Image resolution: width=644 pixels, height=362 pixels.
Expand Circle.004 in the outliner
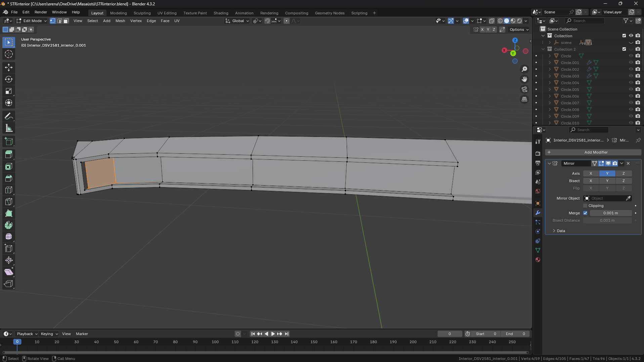[x=550, y=83]
